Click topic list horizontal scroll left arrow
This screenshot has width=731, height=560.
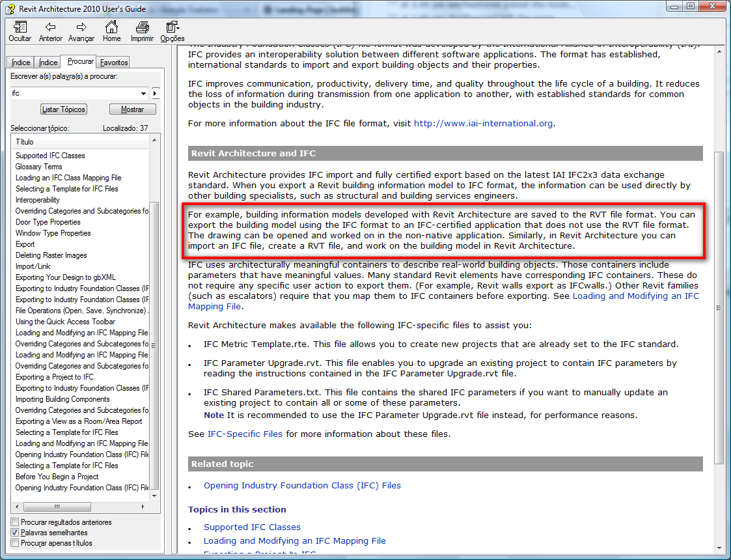coord(17,507)
